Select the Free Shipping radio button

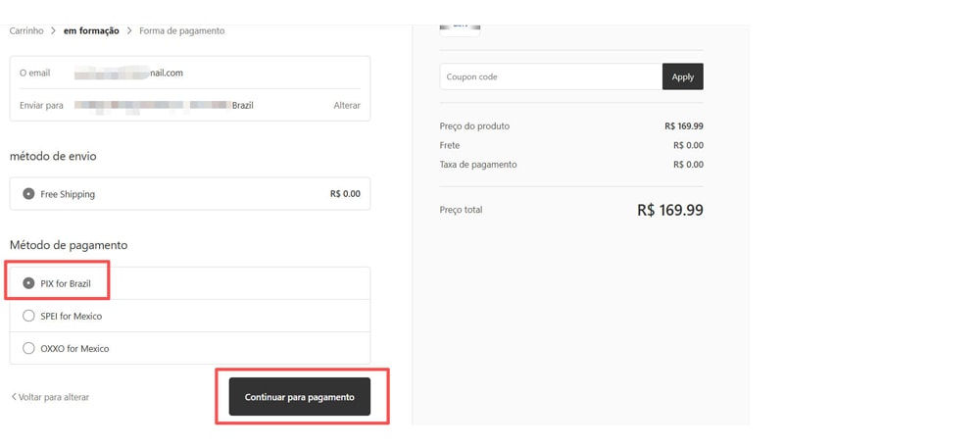coord(28,194)
